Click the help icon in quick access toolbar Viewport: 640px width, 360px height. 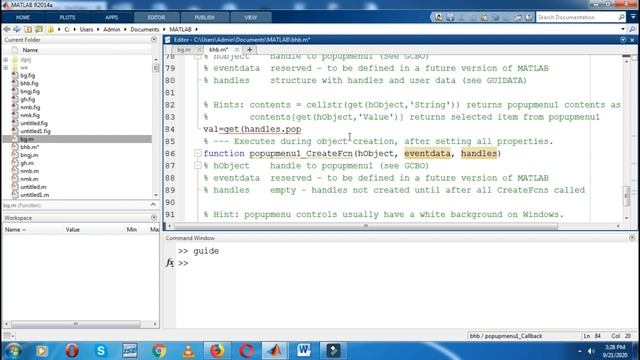(529, 17)
